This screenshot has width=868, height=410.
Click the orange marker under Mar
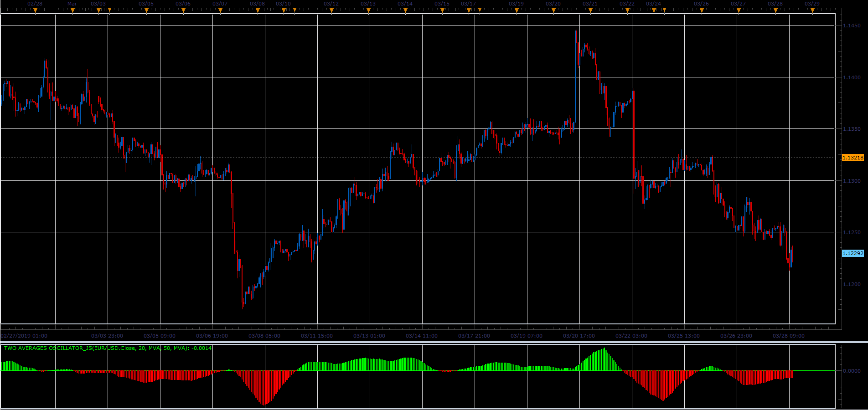pos(72,10)
